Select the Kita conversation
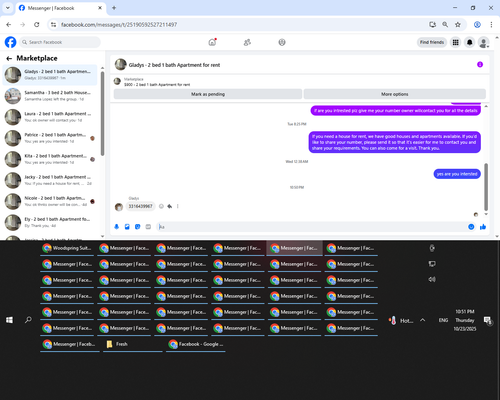 (x=50, y=159)
